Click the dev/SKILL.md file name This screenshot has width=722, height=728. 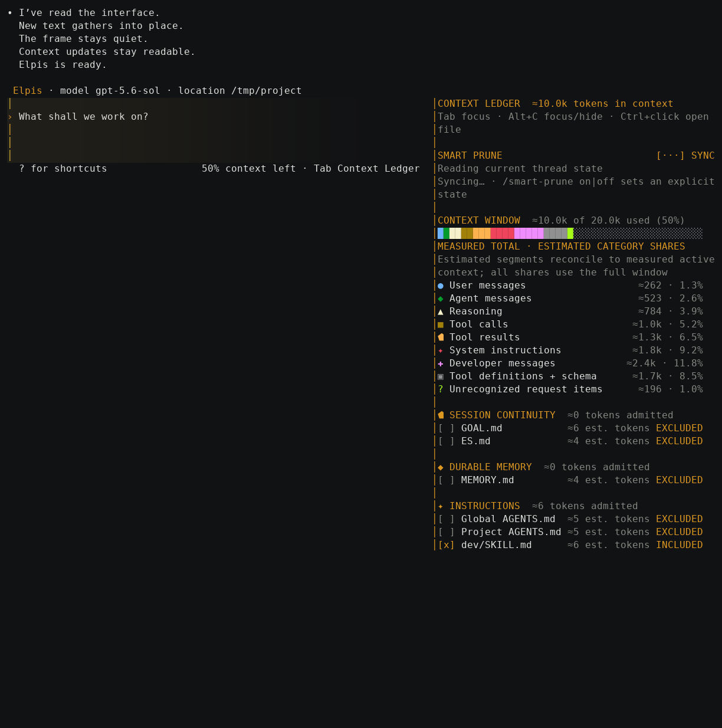pyautogui.click(x=497, y=545)
